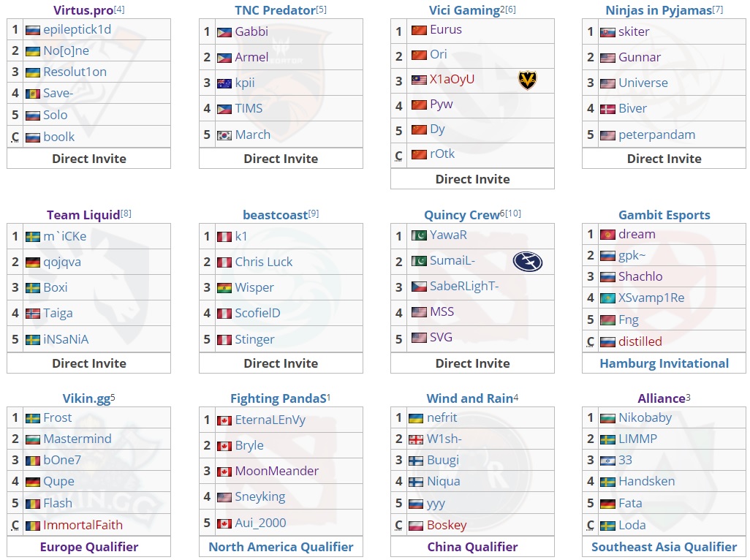
Task: Click the Europe Qualifier link
Action: click(88, 546)
